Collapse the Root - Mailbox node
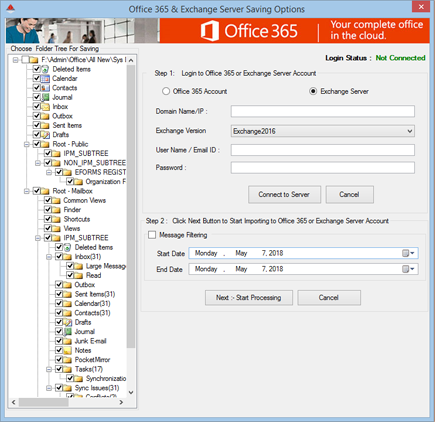Image resolution: width=435 pixels, height=422 pixels. [x=27, y=191]
